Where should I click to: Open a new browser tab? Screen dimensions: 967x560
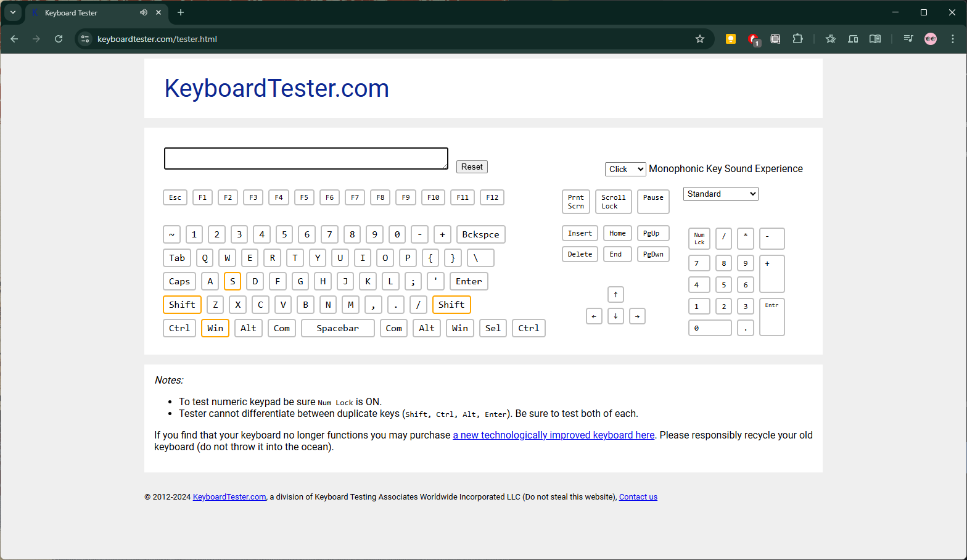[181, 12]
